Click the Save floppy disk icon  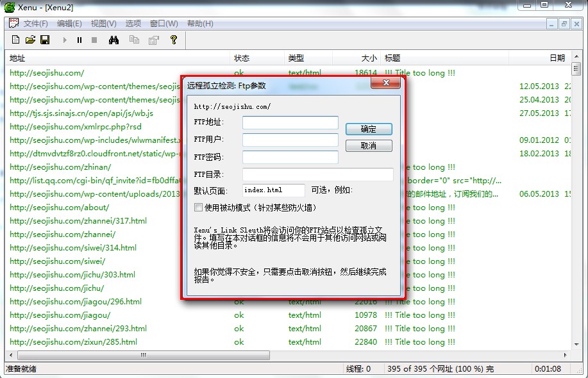tap(45, 40)
